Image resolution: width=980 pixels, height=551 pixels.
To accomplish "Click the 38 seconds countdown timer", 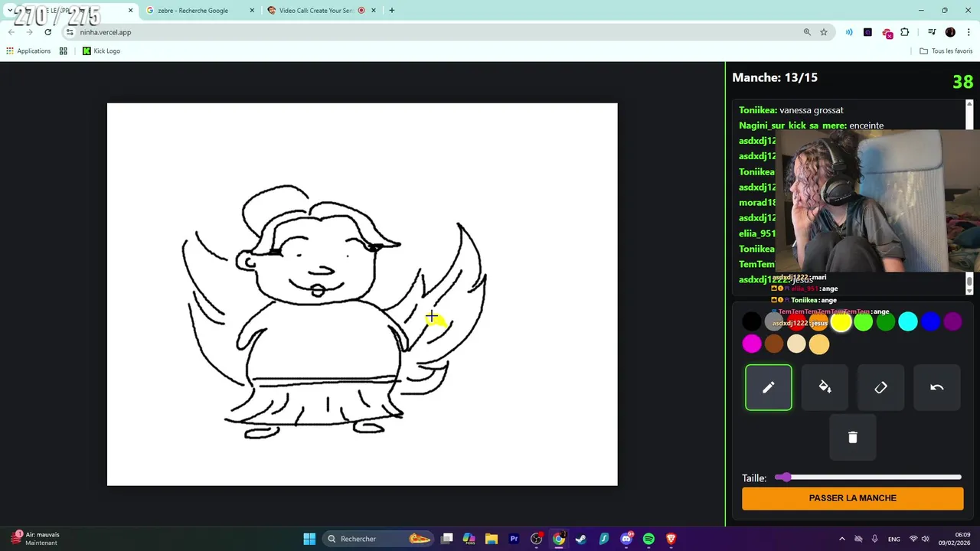I will coord(962,82).
